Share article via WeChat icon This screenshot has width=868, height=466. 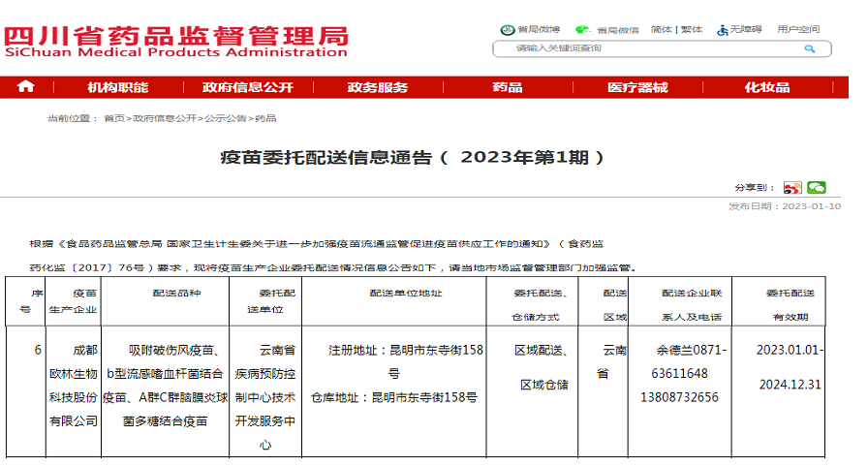pos(817,188)
